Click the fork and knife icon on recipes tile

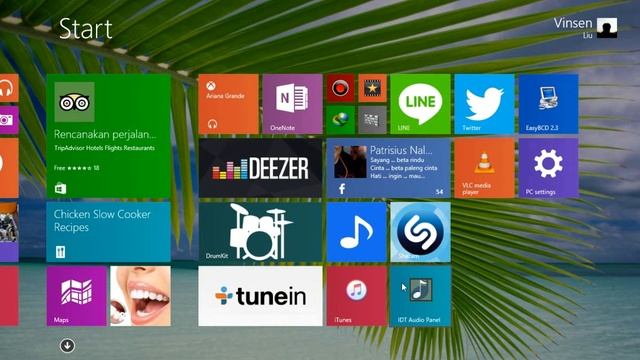click(60, 252)
